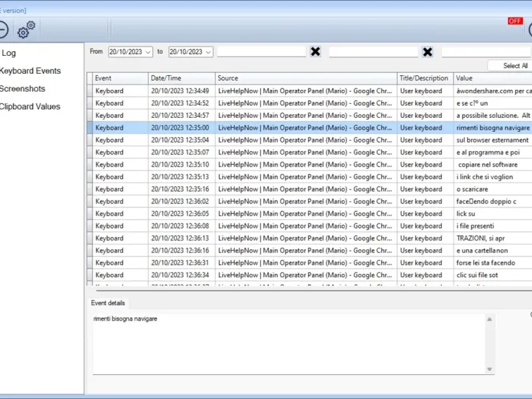Click Source cell in the 12:35:16 row
Image resolution: width=532 pixels, height=399 pixels.
point(305,189)
